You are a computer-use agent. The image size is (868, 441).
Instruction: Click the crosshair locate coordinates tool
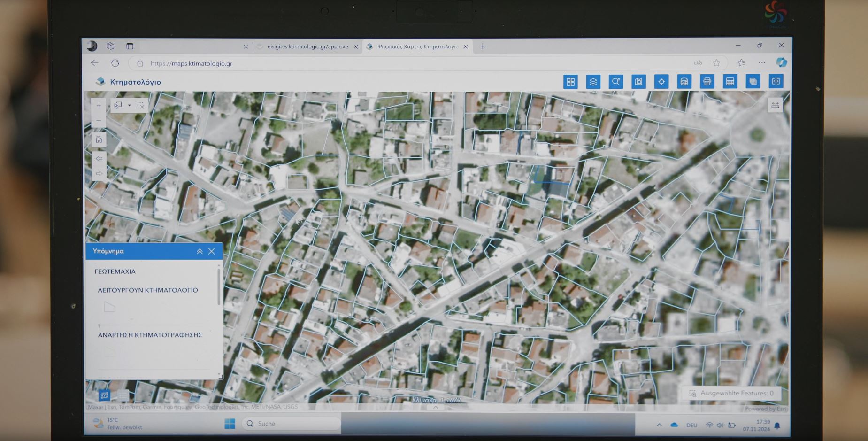point(661,82)
